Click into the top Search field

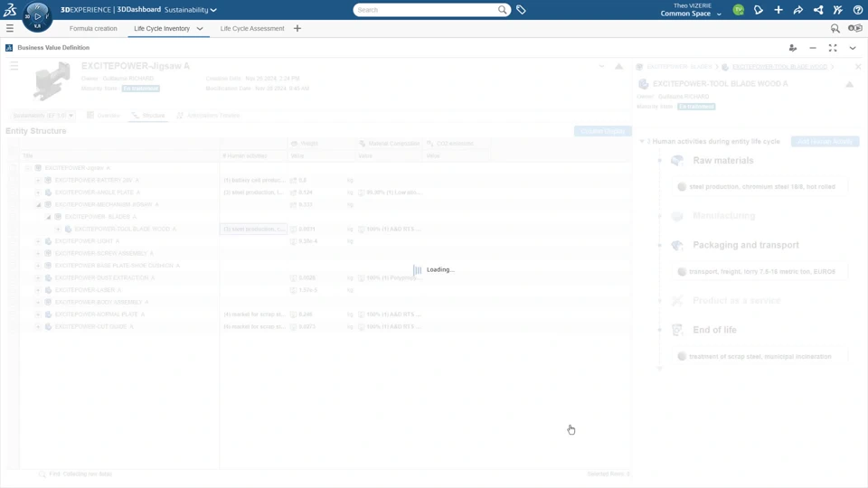425,10
